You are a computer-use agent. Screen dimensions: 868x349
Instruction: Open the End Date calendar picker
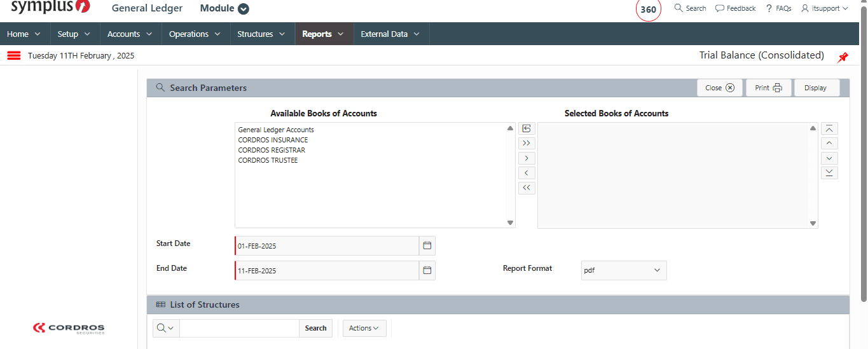click(x=427, y=270)
